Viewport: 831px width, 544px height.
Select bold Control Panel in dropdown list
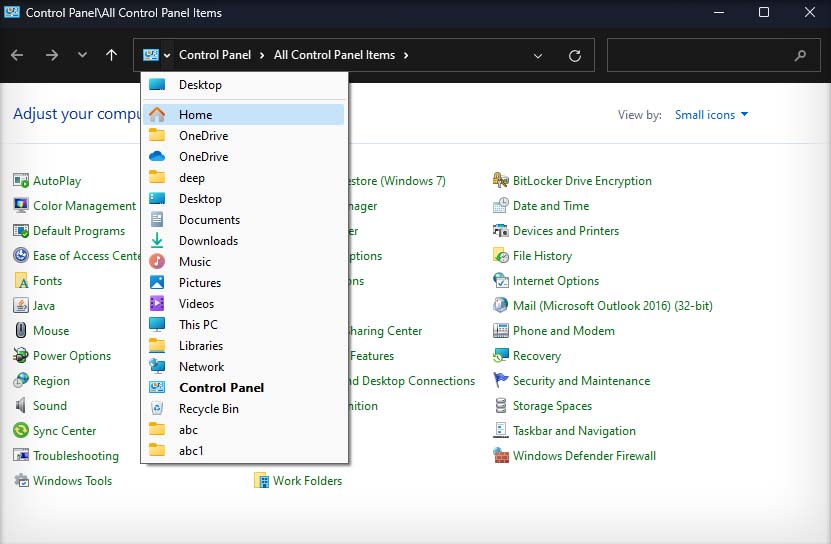(244, 388)
